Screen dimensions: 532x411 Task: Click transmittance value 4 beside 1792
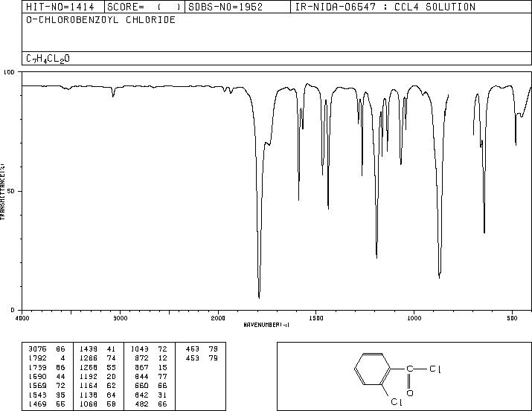[x=63, y=358]
